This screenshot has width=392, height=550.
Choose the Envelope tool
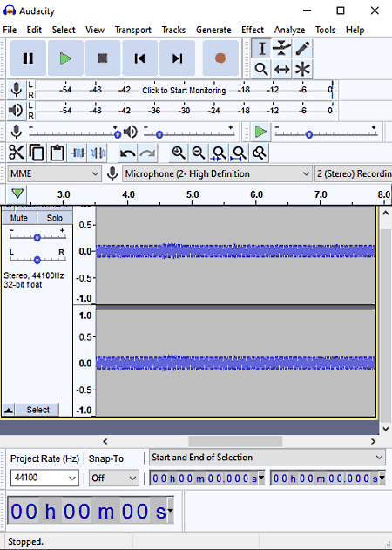281,49
